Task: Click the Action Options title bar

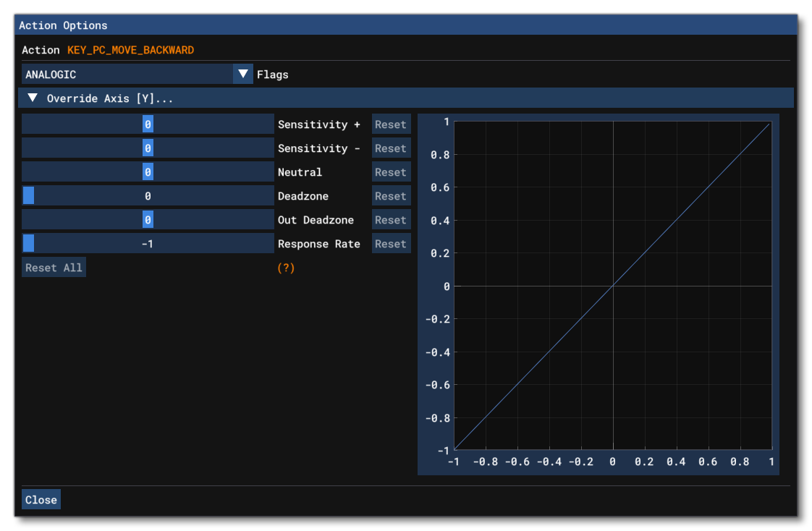Action: click(405, 25)
